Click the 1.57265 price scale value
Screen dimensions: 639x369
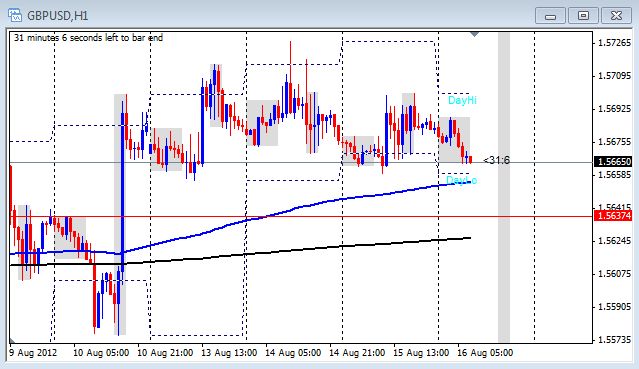[x=614, y=43]
